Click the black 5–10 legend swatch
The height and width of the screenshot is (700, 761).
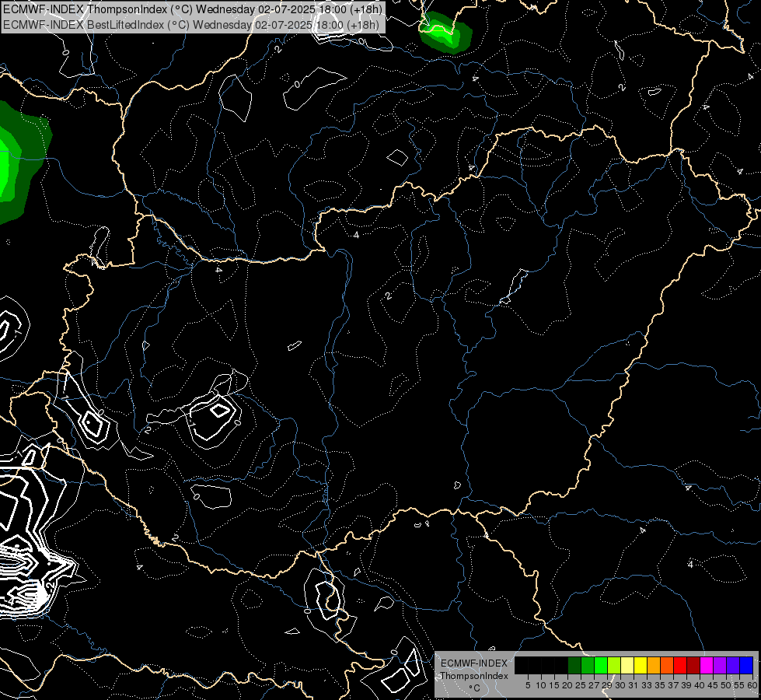point(534,665)
